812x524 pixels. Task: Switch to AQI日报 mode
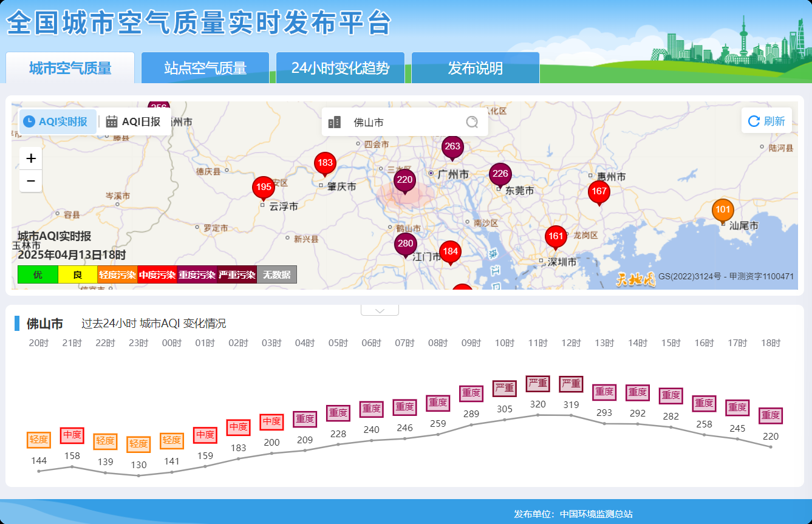click(x=133, y=121)
